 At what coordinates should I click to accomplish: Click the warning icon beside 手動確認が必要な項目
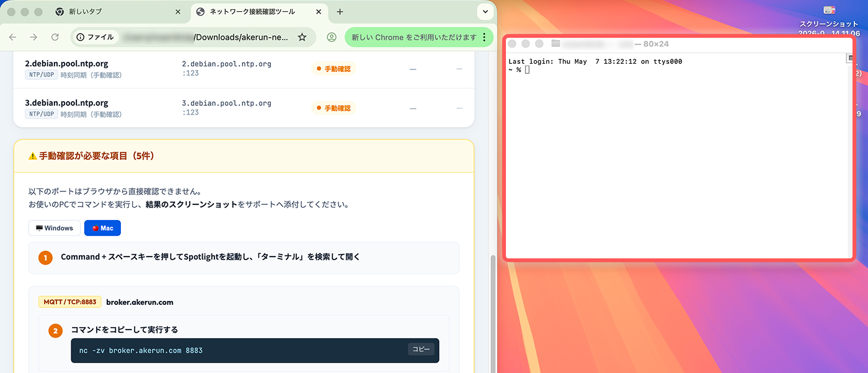(x=33, y=156)
